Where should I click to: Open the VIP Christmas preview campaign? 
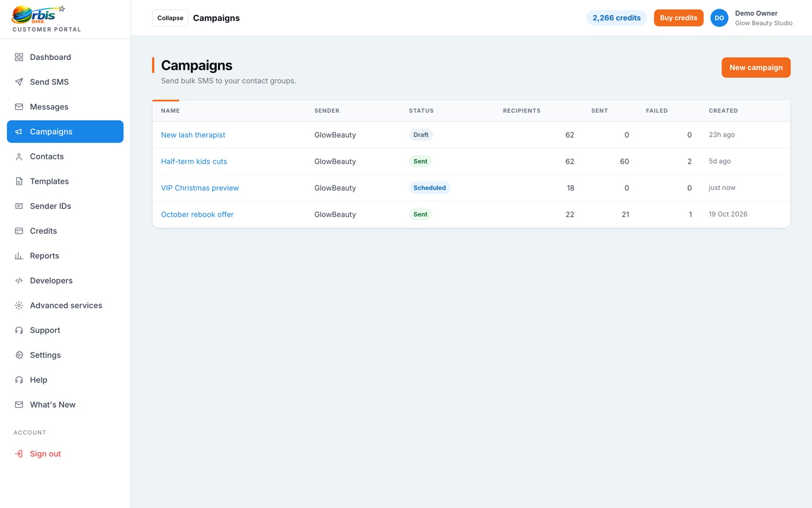click(x=200, y=188)
